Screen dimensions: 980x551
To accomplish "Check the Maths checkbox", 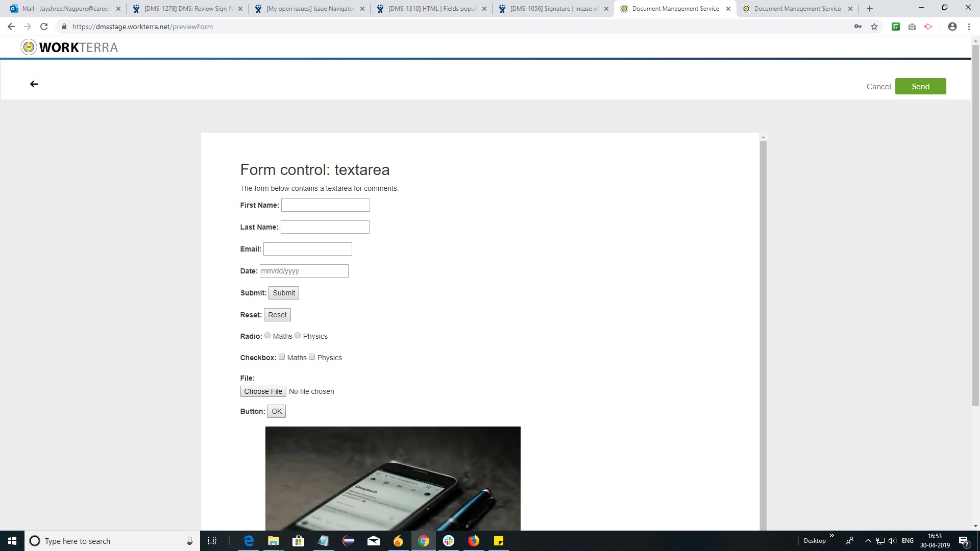I will tap(282, 357).
